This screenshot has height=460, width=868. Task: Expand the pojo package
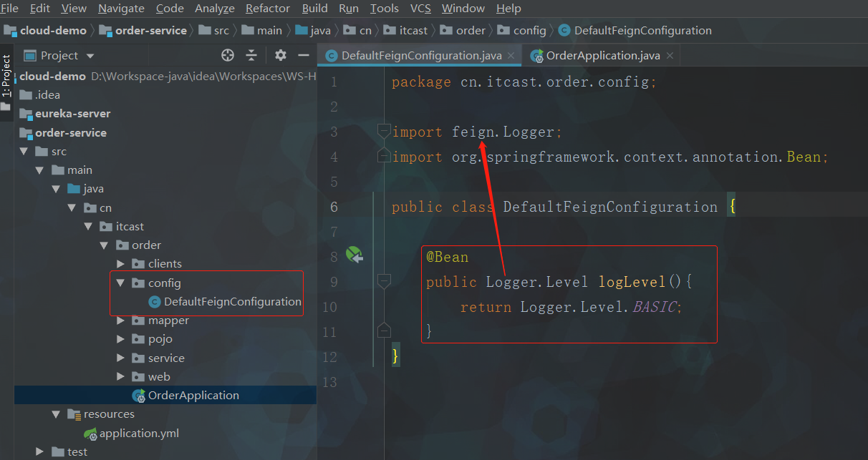tap(120, 338)
